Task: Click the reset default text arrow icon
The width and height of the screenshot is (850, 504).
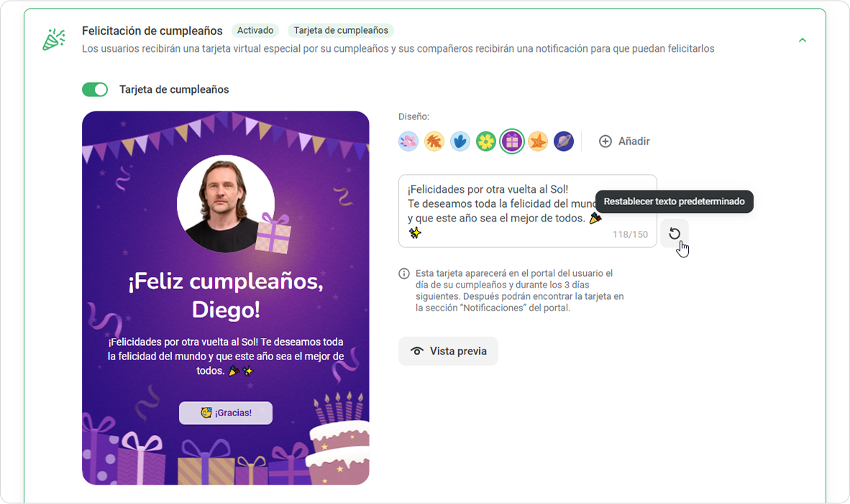Action: pos(675,234)
